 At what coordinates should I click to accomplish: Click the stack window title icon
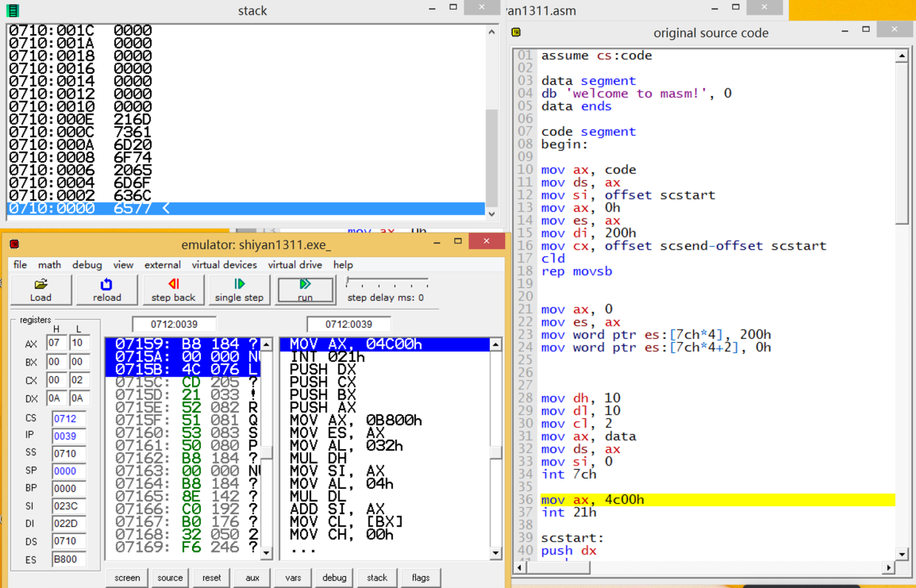click(13, 10)
